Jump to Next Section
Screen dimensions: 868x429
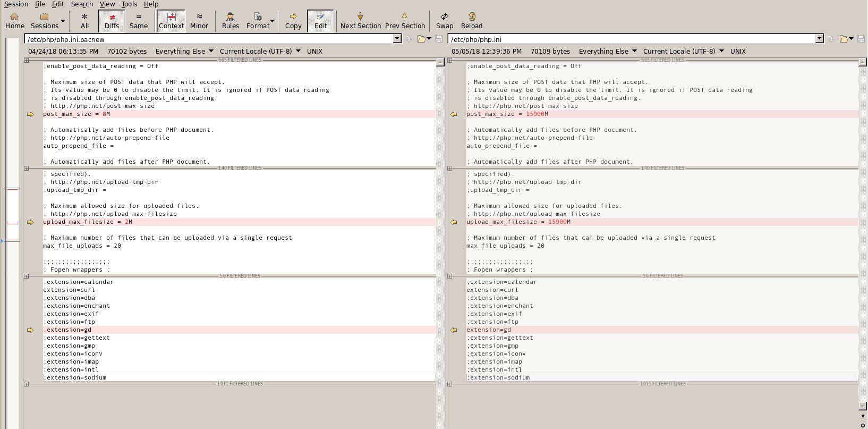click(360, 21)
